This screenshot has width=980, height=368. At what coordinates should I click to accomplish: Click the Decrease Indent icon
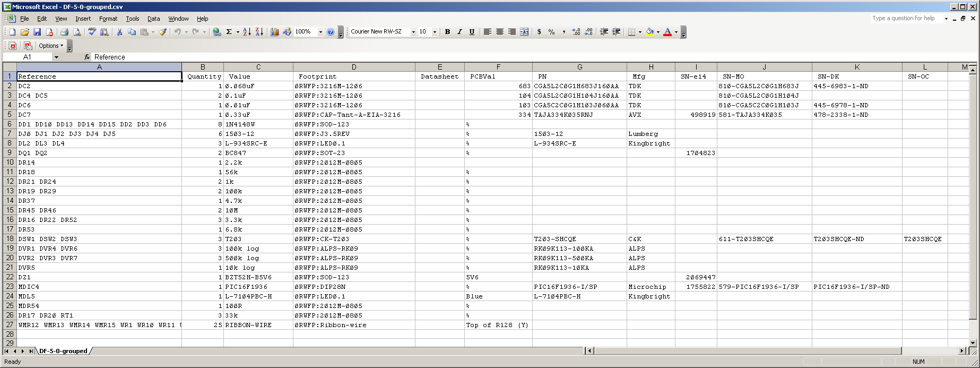[x=604, y=32]
